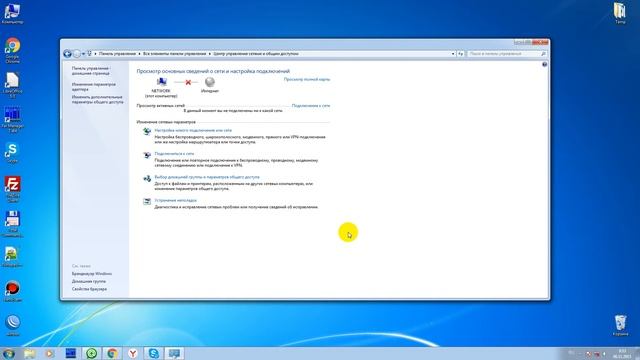
Task: Open «Изменить дополнительные параметры общего доступа» link
Action: (97, 100)
